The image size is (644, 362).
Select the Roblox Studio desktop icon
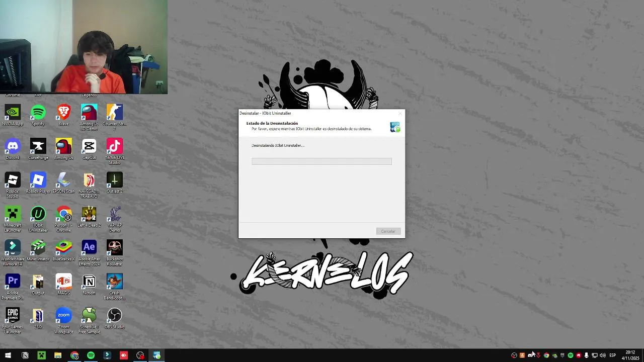point(13,185)
